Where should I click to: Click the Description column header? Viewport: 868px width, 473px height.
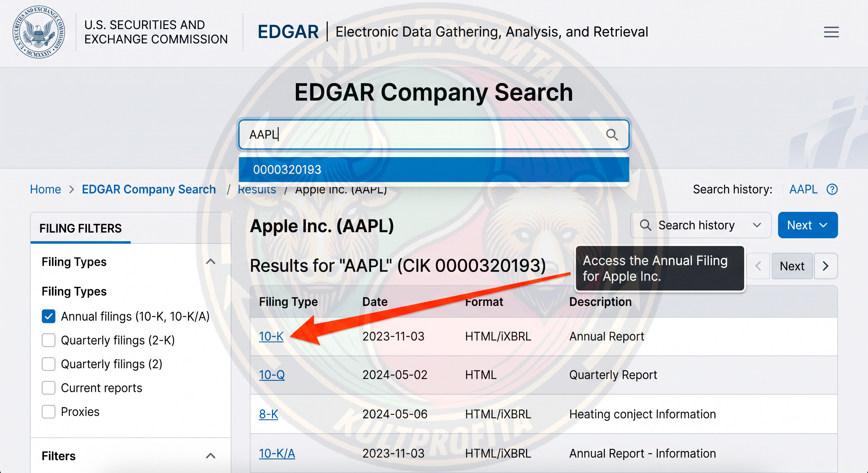(600, 302)
